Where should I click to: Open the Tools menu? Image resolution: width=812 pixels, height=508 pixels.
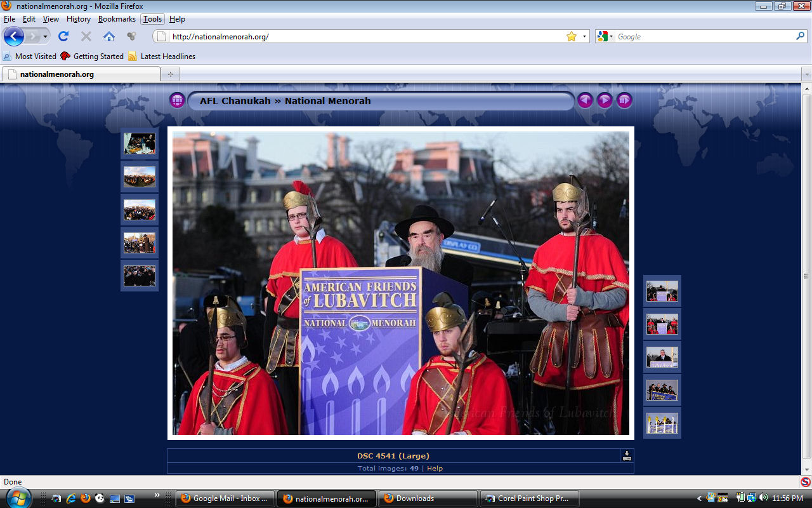(152, 19)
